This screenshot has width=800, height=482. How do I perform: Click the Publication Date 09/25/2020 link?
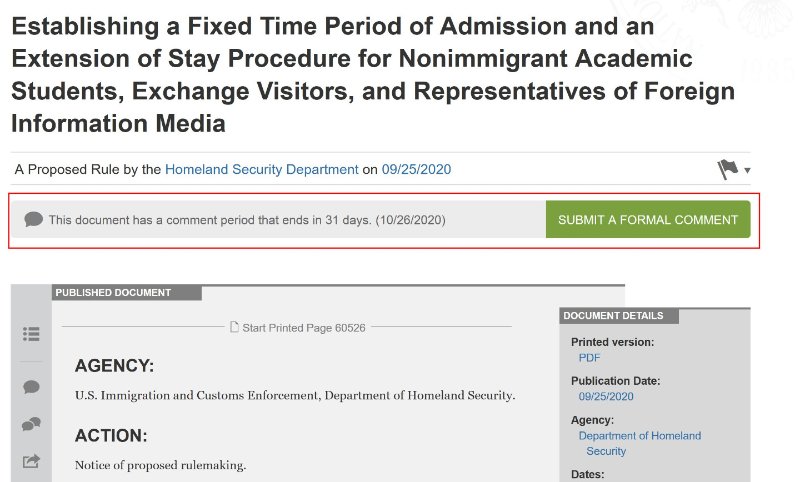pyautogui.click(x=606, y=396)
